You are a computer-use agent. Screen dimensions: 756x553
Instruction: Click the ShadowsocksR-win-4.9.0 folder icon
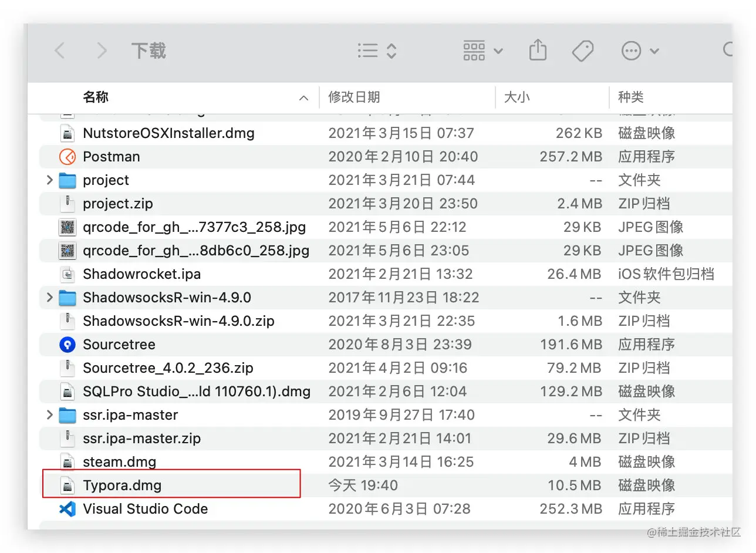coord(68,298)
